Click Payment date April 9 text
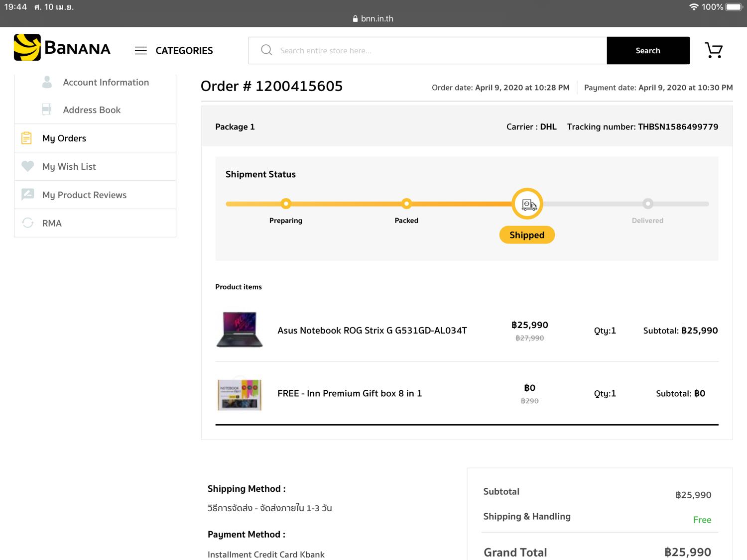 658,88
